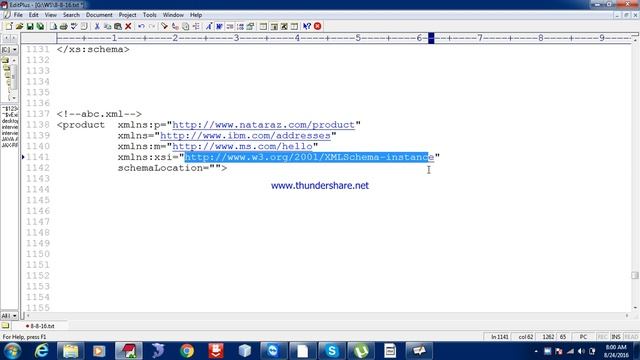Open the Windows Start button
This screenshot has width=640, height=360.
tap(12, 351)
